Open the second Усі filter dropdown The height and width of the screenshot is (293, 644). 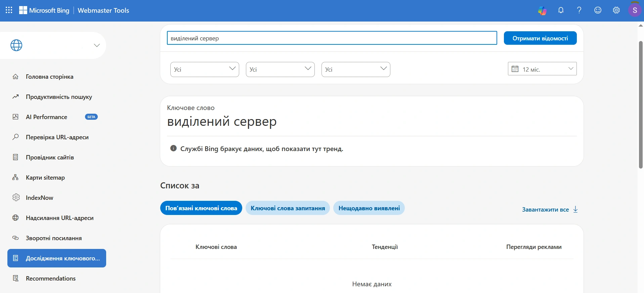[x=280, y=69]
